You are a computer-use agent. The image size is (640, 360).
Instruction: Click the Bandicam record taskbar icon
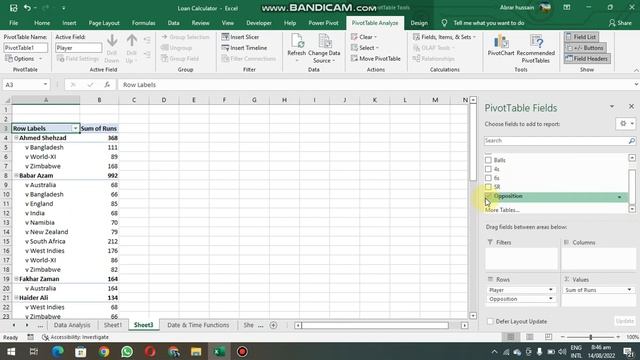(242, 351)
